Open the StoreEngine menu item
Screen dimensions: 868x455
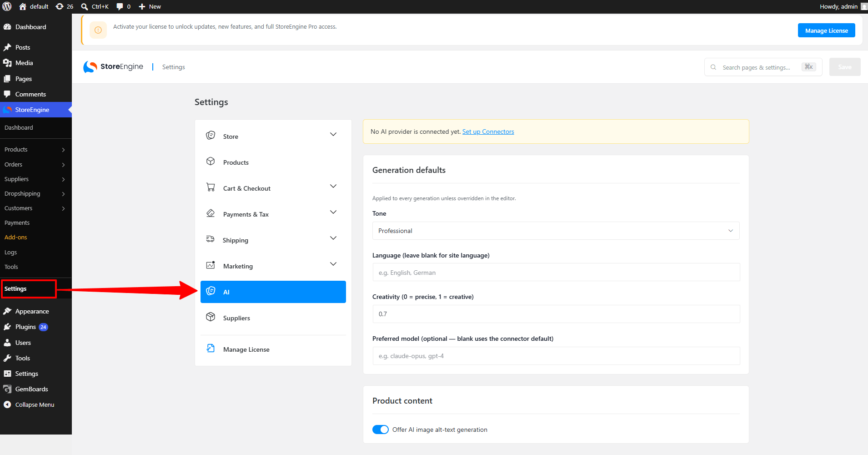[36, 110]
